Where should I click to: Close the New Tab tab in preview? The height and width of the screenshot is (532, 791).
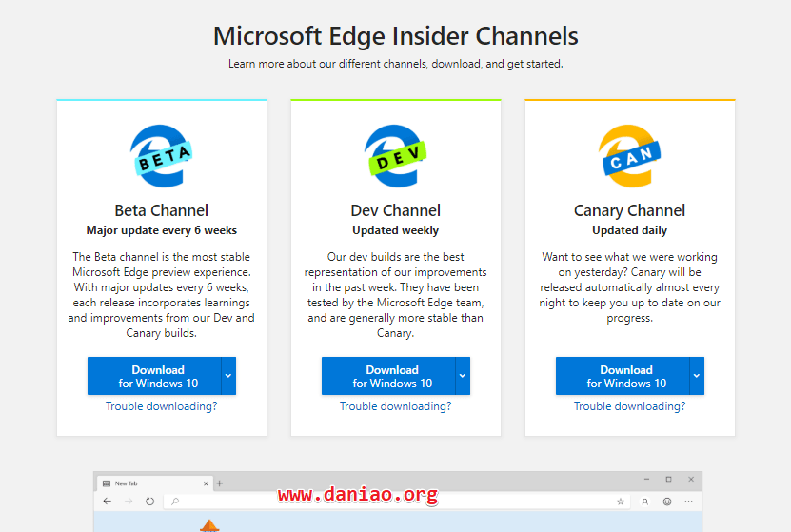pos(206,483)
